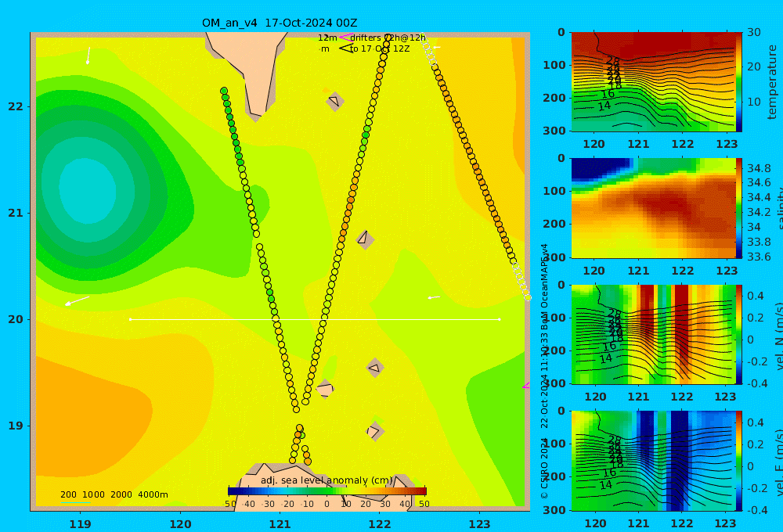Click latitude tick label 20 on main map
The height and width of the screenshot is (532, 783).
(x=16, y=319)
